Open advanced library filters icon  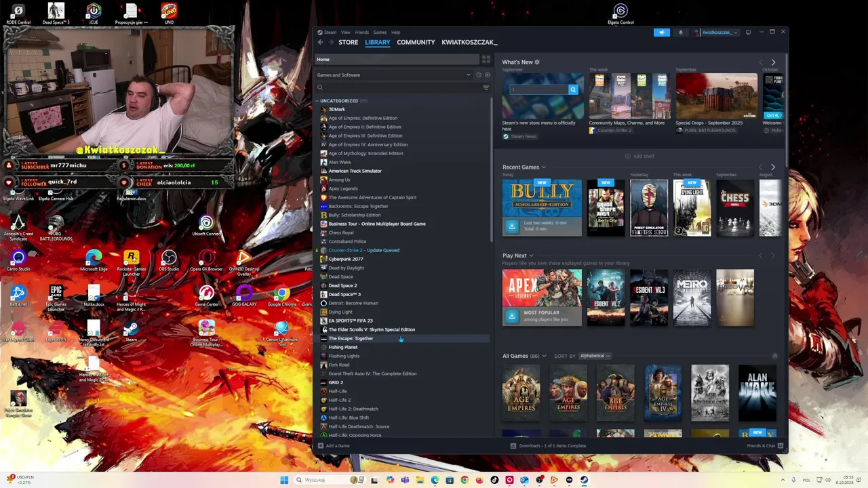click(x=486, y=87)
